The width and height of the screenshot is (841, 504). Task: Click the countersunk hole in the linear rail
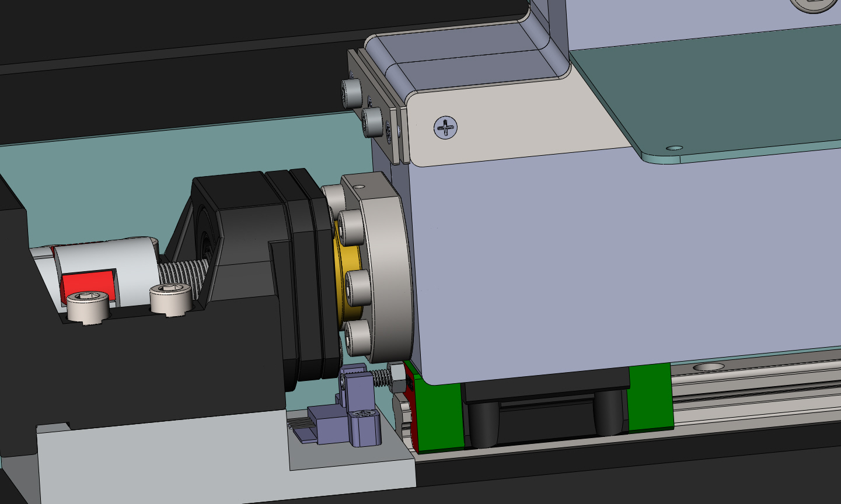(709, 367)
